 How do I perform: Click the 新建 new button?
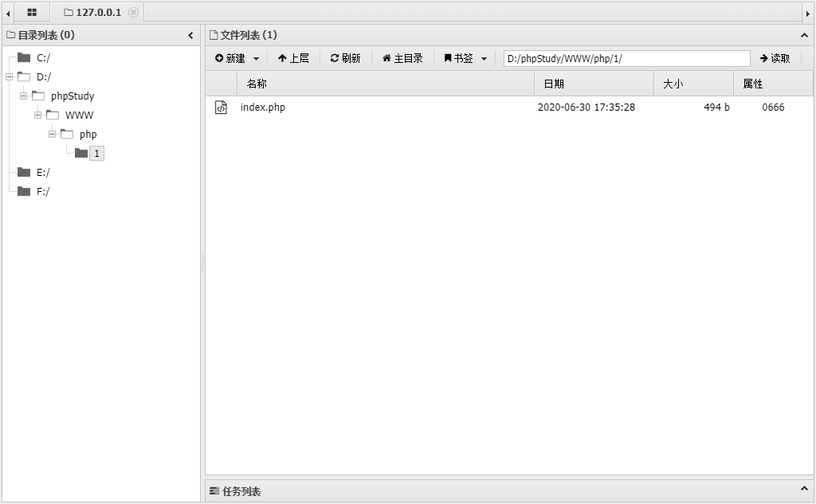tap(230, 58)
